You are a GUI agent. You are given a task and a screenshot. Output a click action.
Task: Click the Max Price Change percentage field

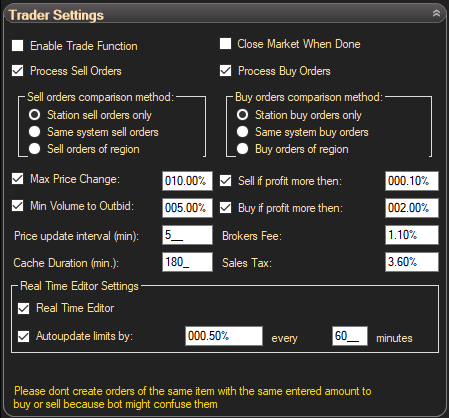click(x=187, y=181)
